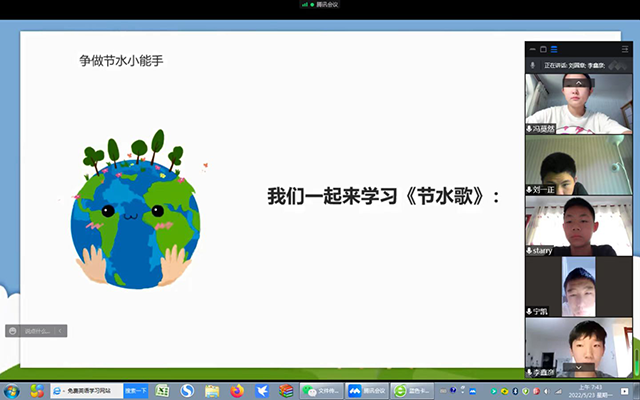Switch video panel to collapsed bar view
The width and height of the screenshot is (640, 400).
pyautogui.click(x=533, y=49)
